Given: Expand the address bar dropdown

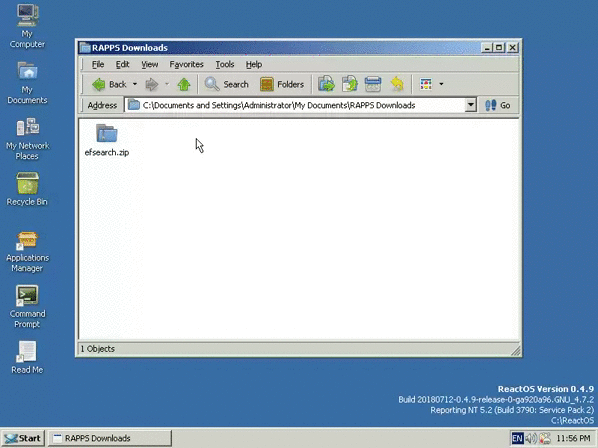Looking at the screenshot, I should 471,105.
